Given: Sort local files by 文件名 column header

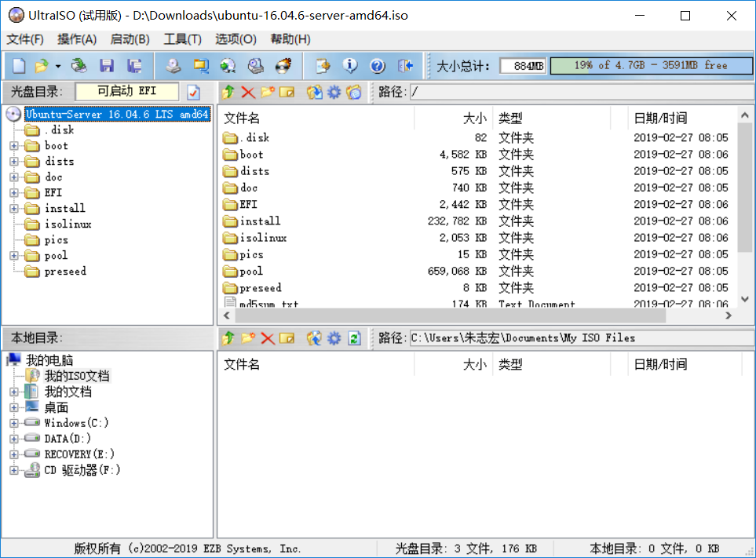Looking at the screenshot, I should point(317,364).
